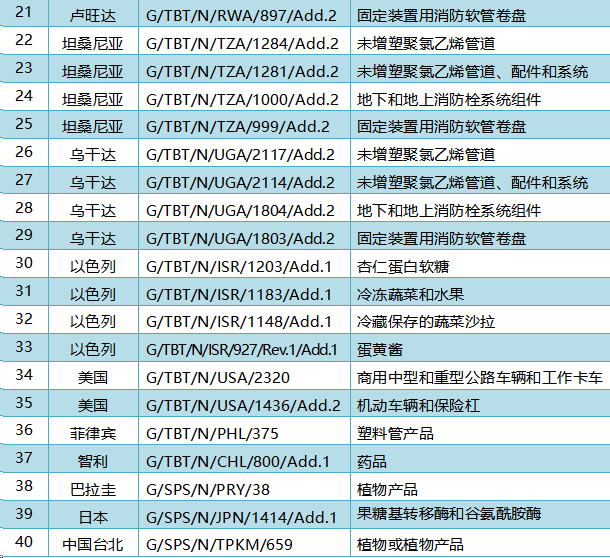Click row number 36
Viewport: 610px width, 558px height.
coord(24,430)
